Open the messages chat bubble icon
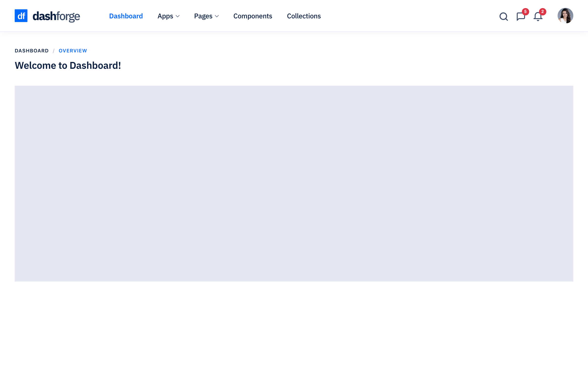Screen dimensions: 588x376 click(x=520, y=17)
